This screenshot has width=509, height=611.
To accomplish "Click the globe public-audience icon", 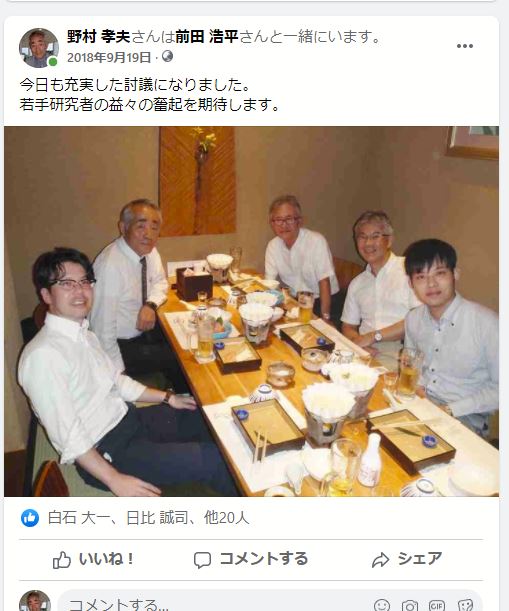I will 168,57.
